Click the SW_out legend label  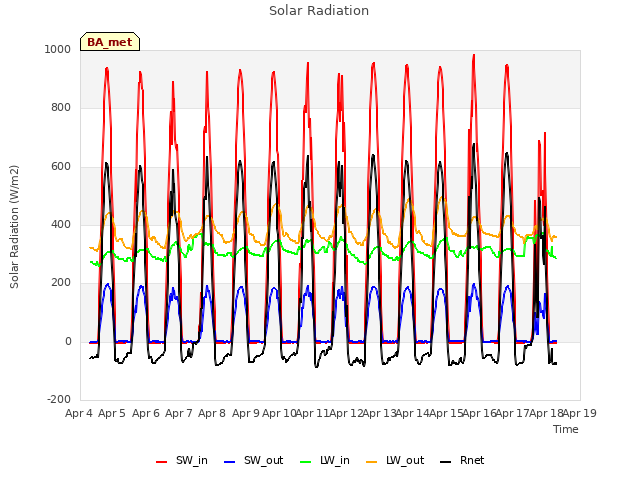coord(263,460)
